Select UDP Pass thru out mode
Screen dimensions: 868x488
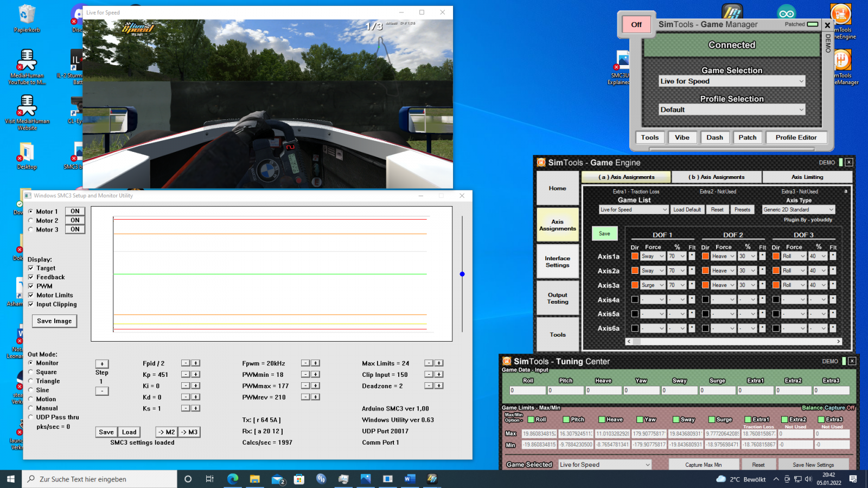click(31, 417)
